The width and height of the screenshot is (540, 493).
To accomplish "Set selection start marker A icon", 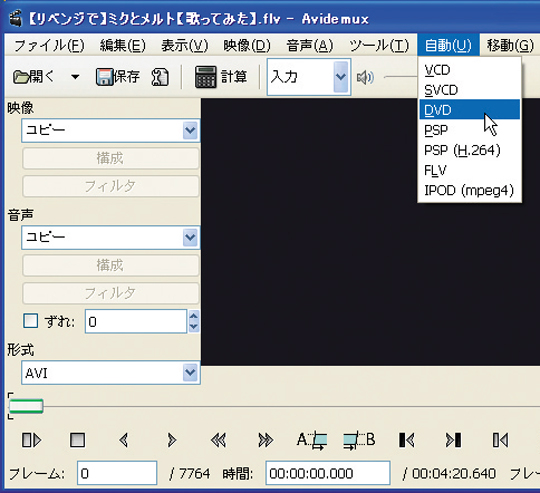I will click(x=312, y=441).
